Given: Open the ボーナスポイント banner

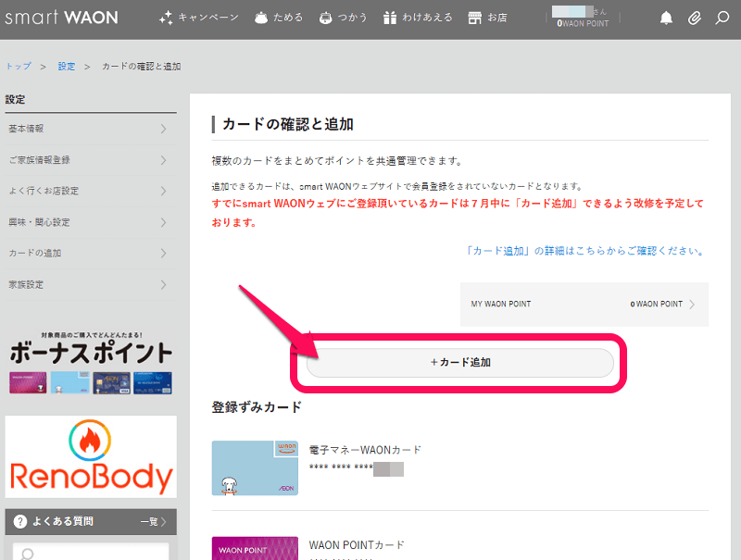Looking at the screenshot, I should 91,363.
